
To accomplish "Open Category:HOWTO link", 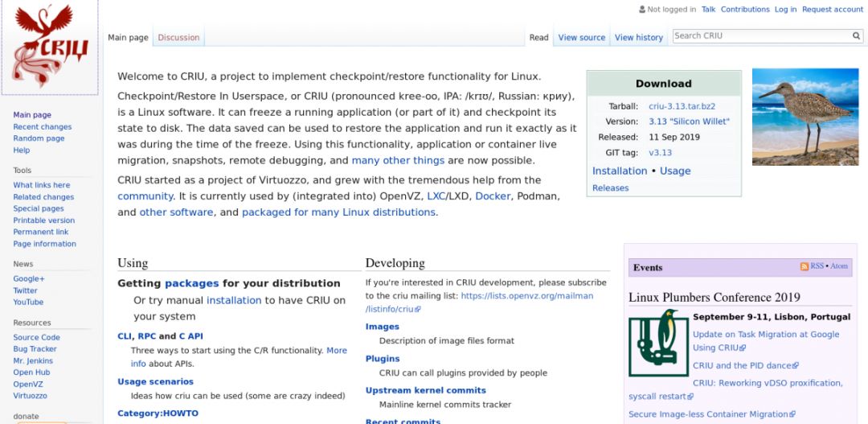I will coord(158,414).
